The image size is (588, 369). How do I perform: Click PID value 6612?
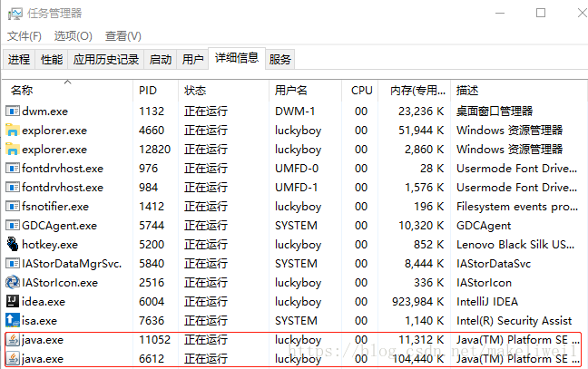152,359
